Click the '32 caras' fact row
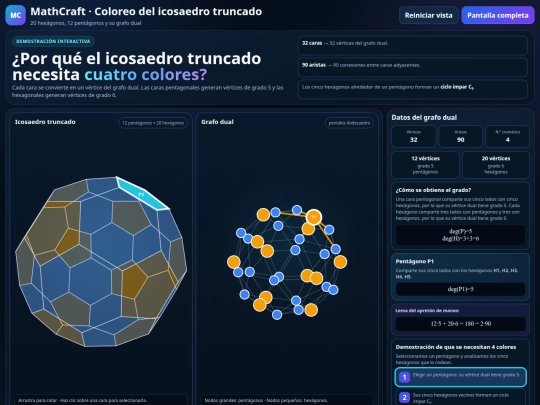The width and height of the screenshot is (540, 405). tap(413, 45)
